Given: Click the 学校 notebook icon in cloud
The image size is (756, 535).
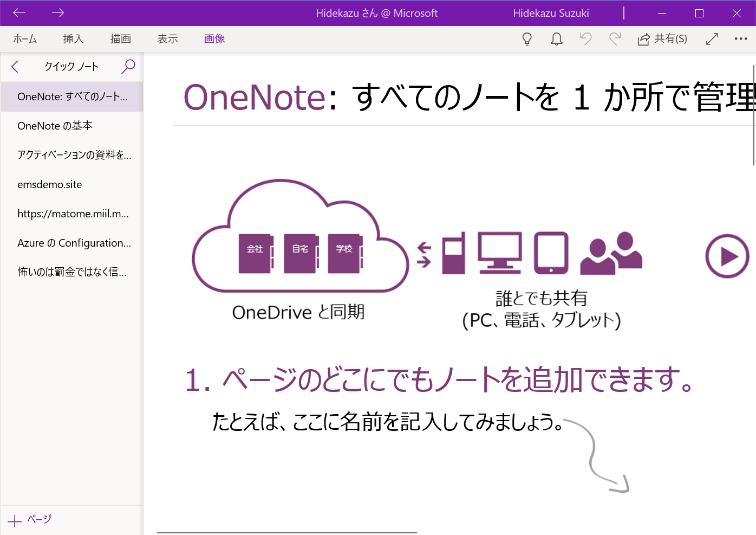Looking at the screenshot, I should pyautogui.click(x=346, y=254).
